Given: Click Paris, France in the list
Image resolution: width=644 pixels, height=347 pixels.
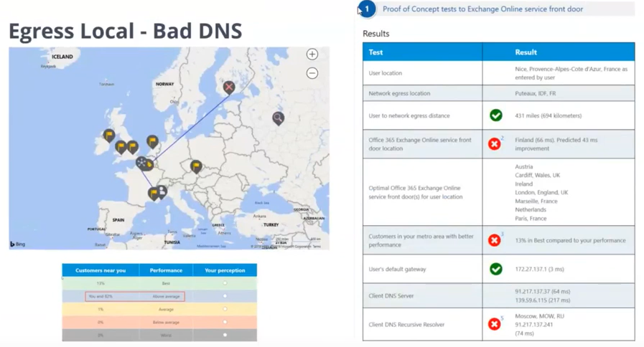Looking at the screenshot, I should click(531, 218).
